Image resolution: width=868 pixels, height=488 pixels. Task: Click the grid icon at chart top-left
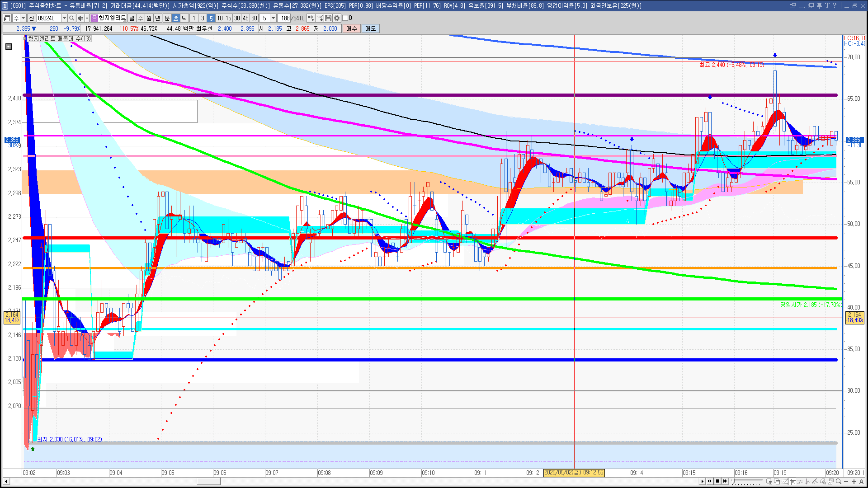tap(9, 47)
